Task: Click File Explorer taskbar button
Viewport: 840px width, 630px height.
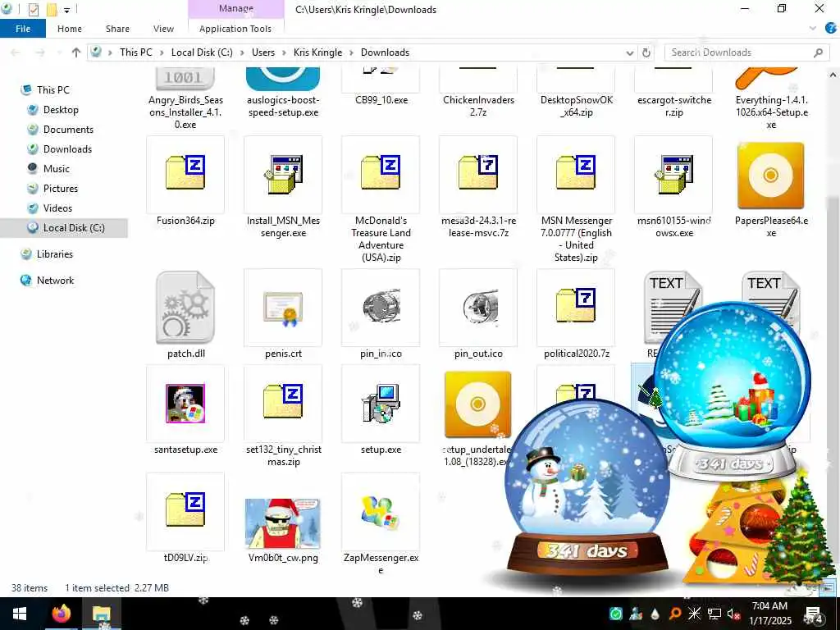Action: point(101,614)
